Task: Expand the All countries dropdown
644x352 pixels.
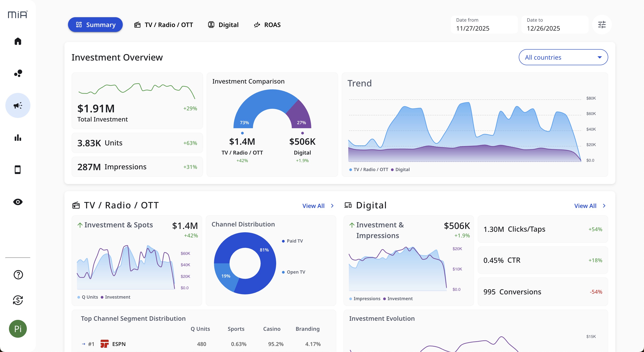Action: tap(563, 57)
